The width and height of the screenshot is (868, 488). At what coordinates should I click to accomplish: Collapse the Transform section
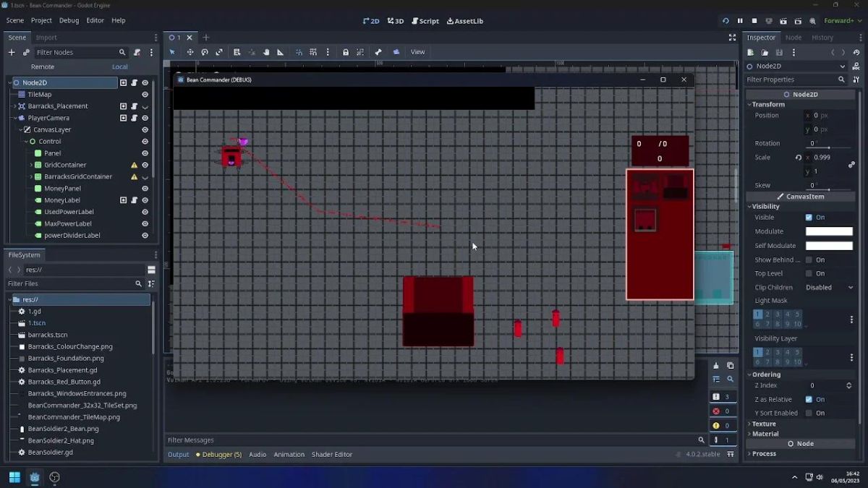coord(767,104)
